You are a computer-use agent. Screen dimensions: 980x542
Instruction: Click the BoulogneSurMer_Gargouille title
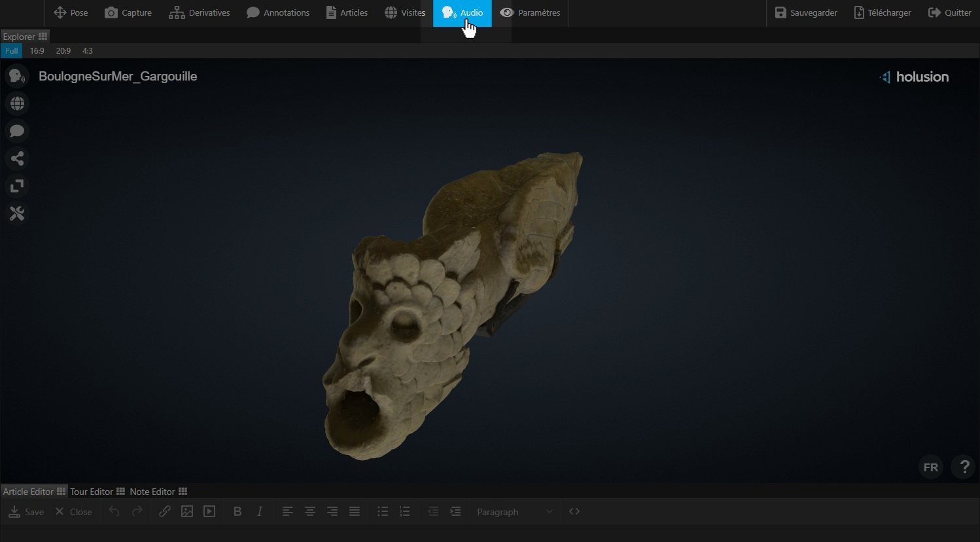(118, 77)
